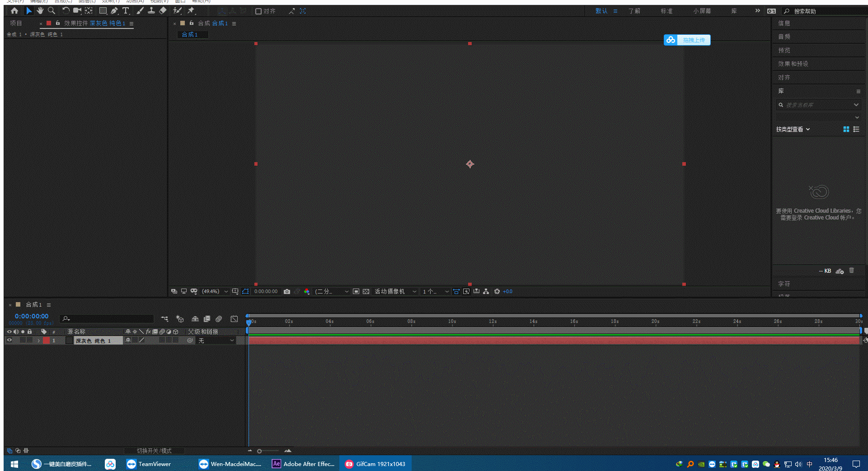868x471 pixels.
Task: Select the Rotation tool
Action: (66, 11)
